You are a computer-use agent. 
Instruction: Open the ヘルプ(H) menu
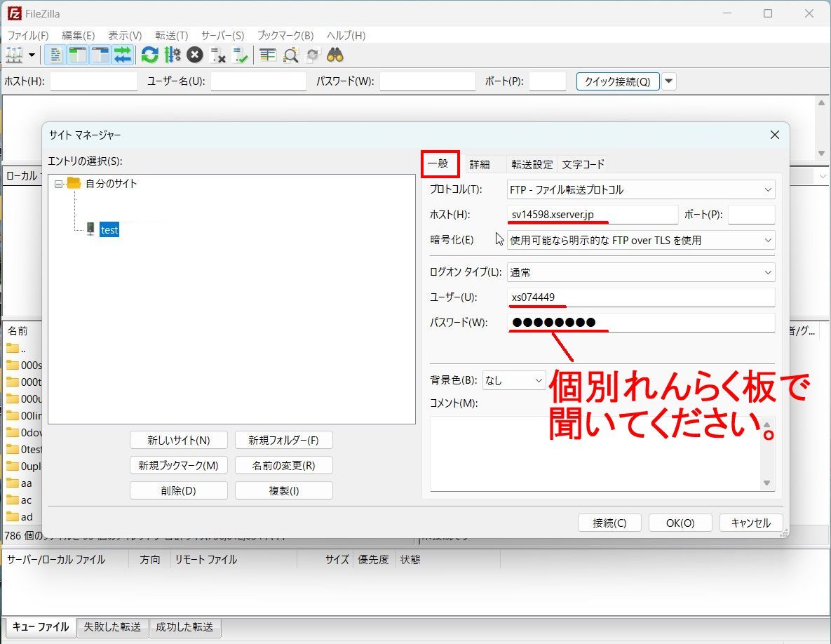pyautogui.click(x=346, y=36)
